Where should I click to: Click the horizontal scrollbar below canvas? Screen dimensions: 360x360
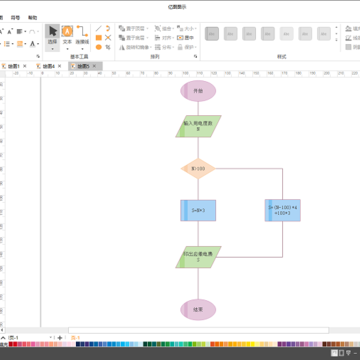tap(198, 330)
